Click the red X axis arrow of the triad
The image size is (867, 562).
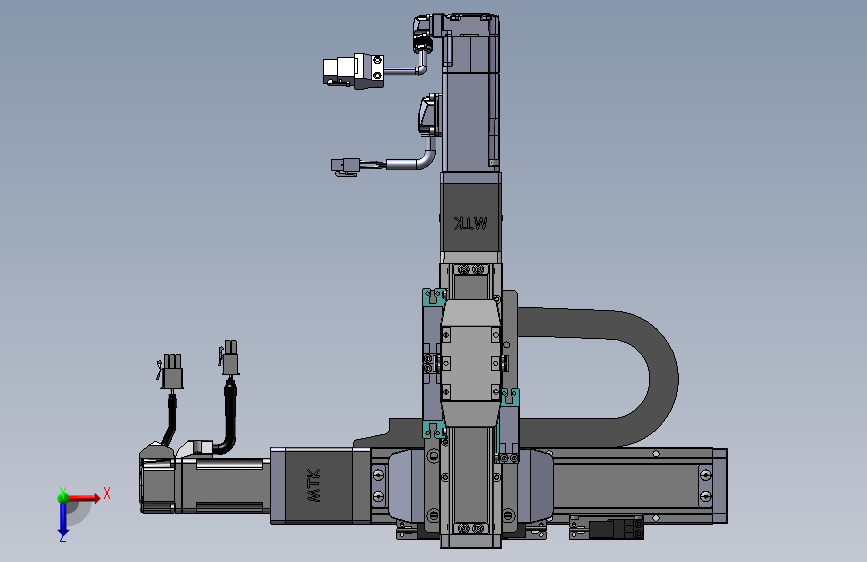85,498
